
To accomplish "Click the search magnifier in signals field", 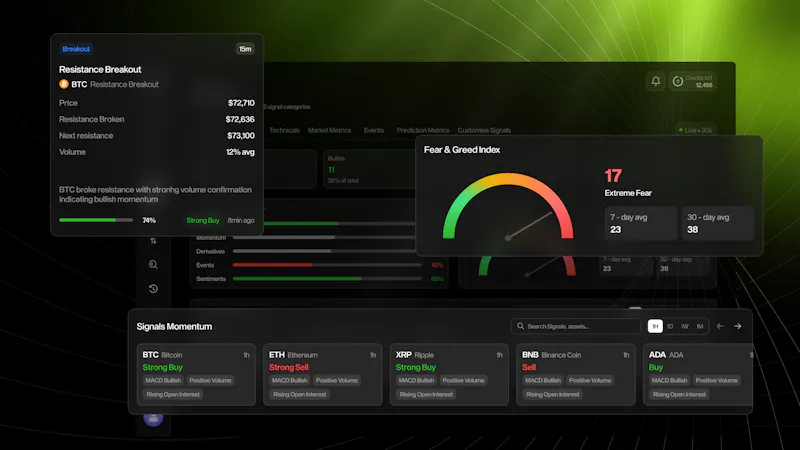I will [520, 326].
